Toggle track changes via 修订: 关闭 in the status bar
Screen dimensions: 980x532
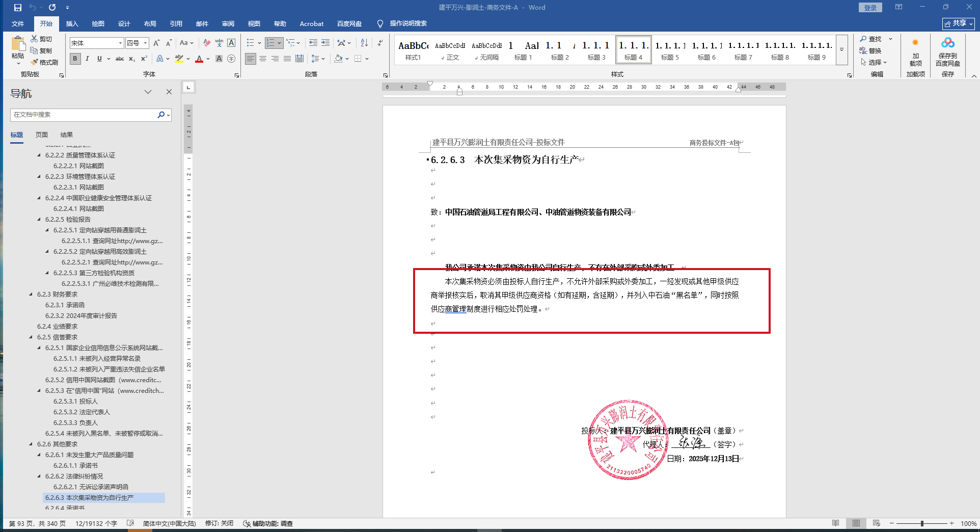tap(219, 523)
